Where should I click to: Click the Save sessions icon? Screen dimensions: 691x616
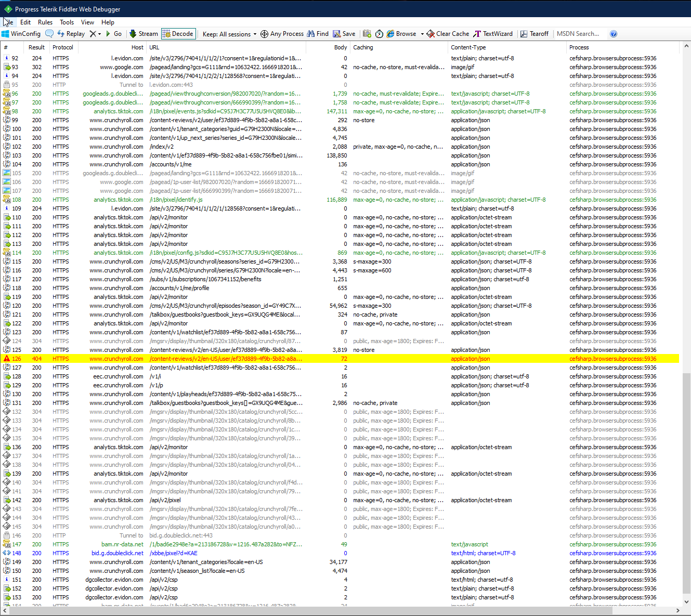point(344,33)
